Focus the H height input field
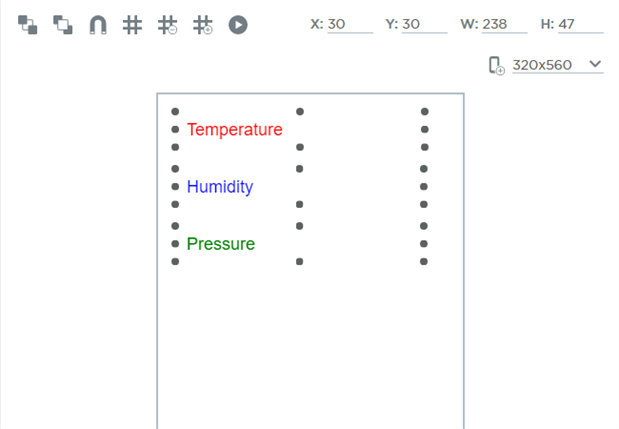 [581, 24]
